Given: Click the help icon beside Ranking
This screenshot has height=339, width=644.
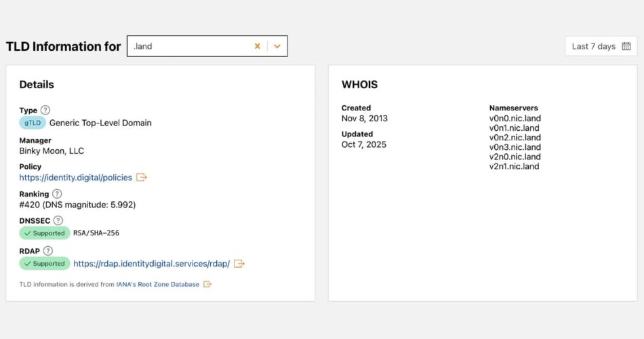Looking at the screenshot, I should pos(57,194).
